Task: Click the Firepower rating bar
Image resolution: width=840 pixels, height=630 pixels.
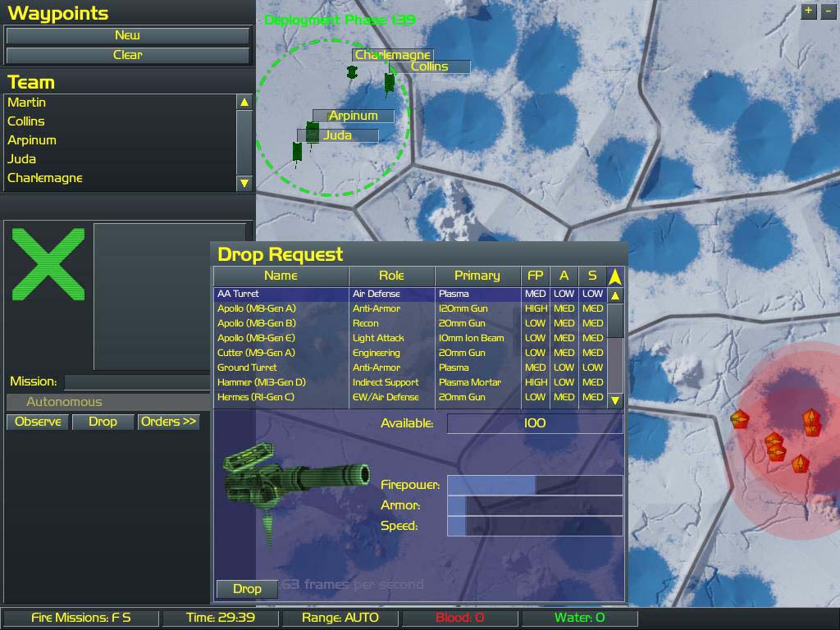Action: (534, 485)
